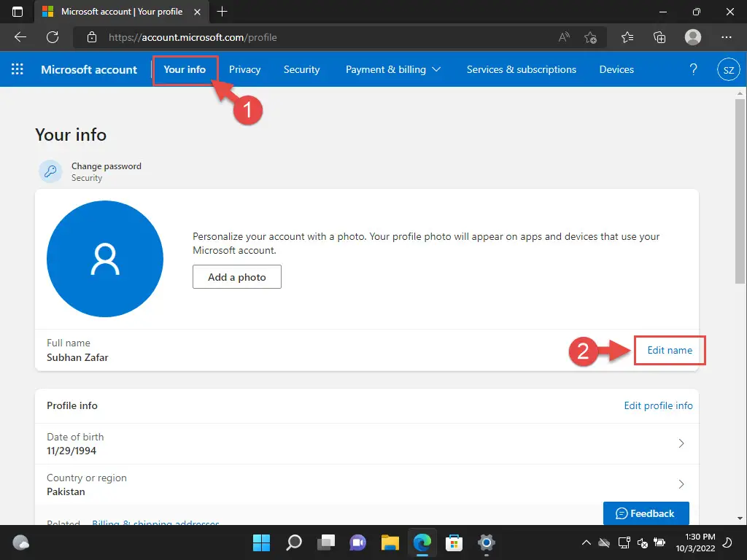Open File Explorer from the taskbar
The width and height of the screenshot is (747, 560).
point(390,542)
